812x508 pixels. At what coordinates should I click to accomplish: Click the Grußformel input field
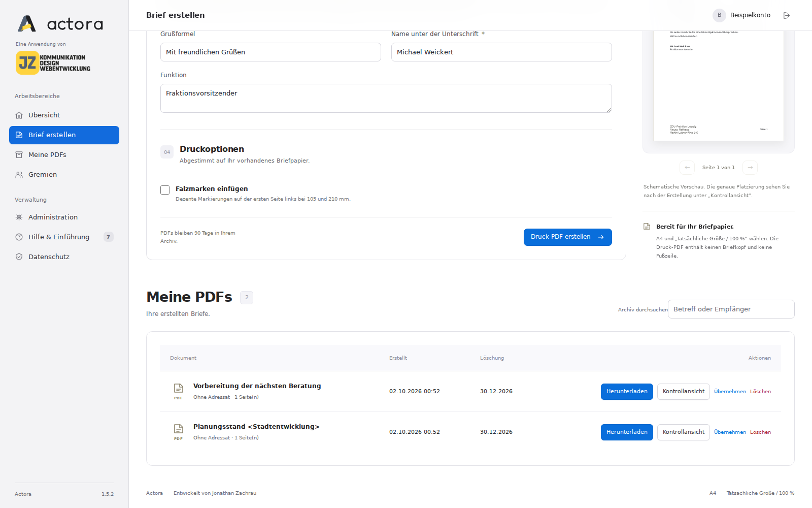point(270,52)
